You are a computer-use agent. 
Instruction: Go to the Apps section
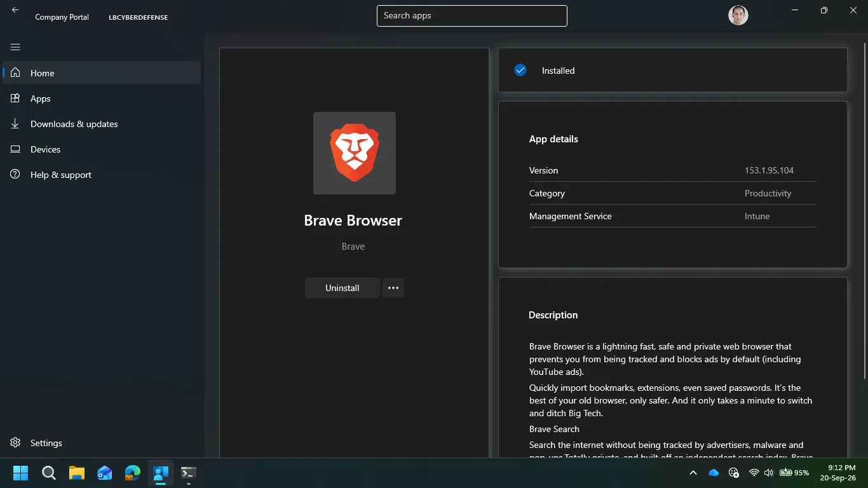click(x=102, y=98)
